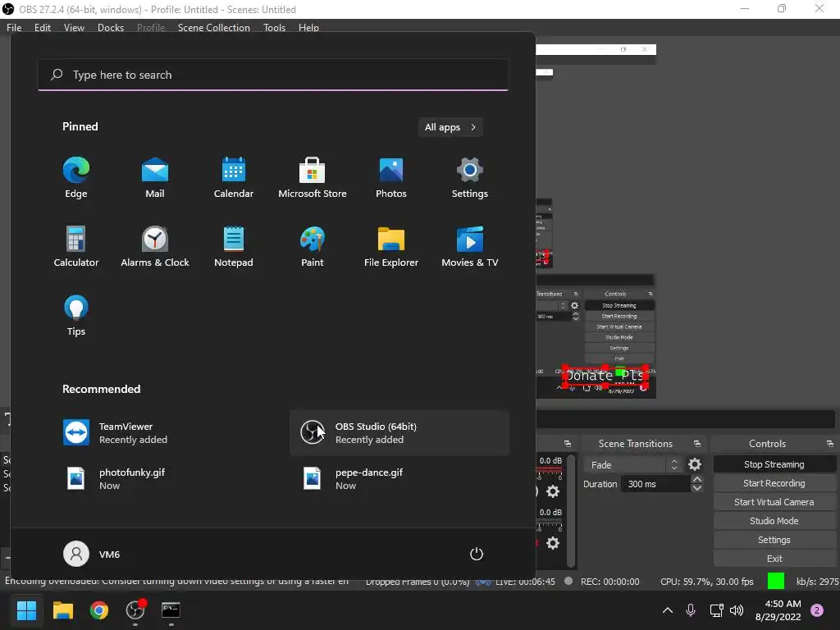Open the Edge app from Pinned
Viewport: 840px width, 630px height.
coord(76,178)
